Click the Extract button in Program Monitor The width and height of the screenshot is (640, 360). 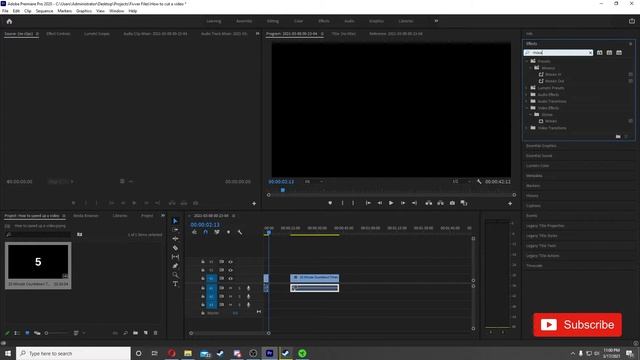coord(440,203)
